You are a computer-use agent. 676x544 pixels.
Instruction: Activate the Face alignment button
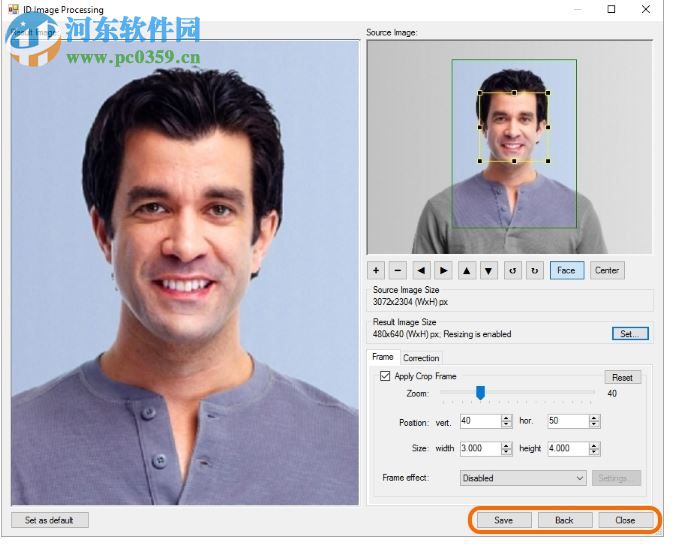[566, 270]
